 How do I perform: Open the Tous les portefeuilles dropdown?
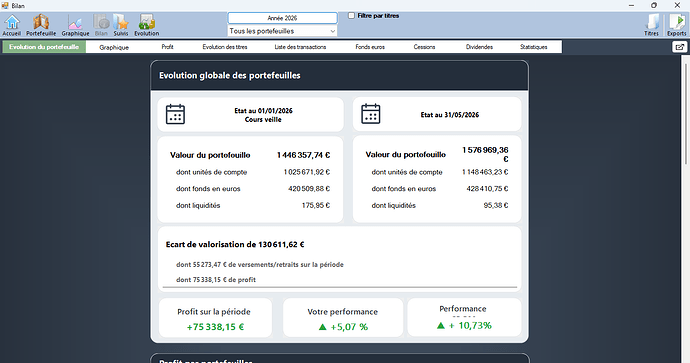[x=283, y=31]
